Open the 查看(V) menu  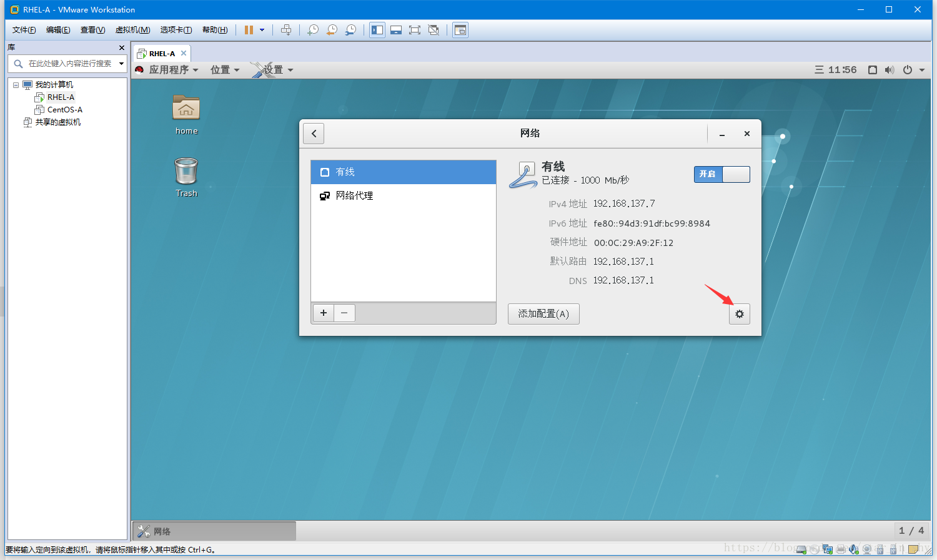[x=92, y=30]
